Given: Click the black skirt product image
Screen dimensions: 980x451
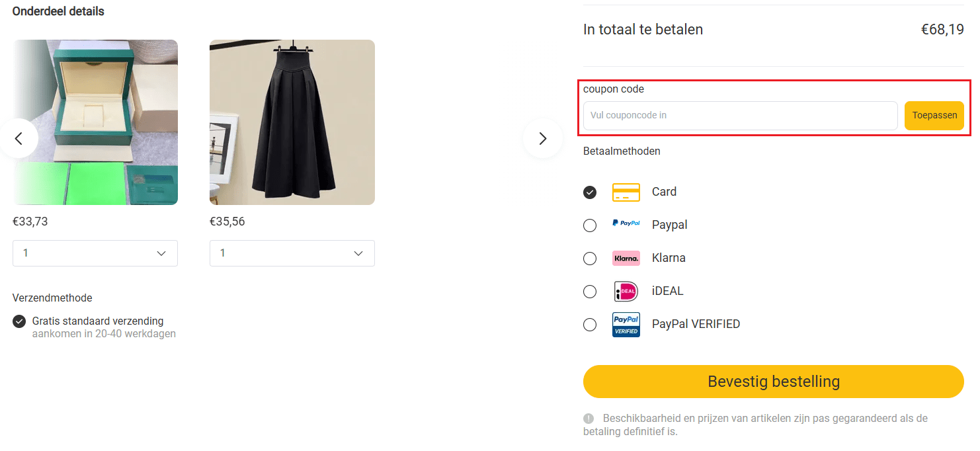Looking at the screenshot, I should [292, 122].
